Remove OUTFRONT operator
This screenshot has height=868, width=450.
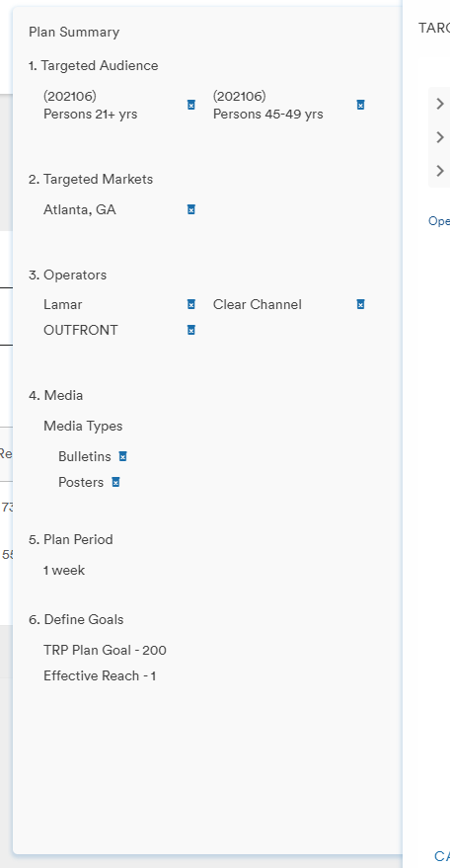pyautogui.click(x=191, y=331)
